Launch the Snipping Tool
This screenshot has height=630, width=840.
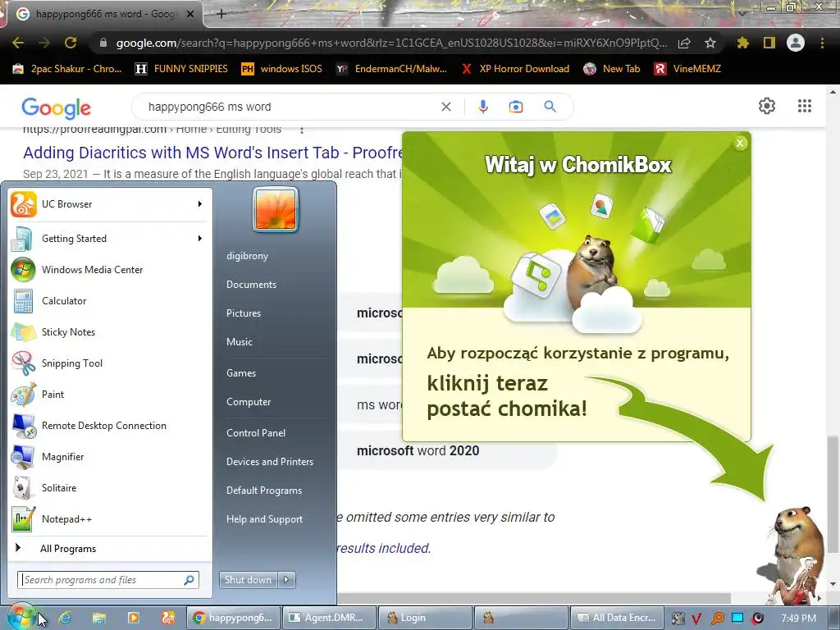pyautogui.click(x=108, y=363)
